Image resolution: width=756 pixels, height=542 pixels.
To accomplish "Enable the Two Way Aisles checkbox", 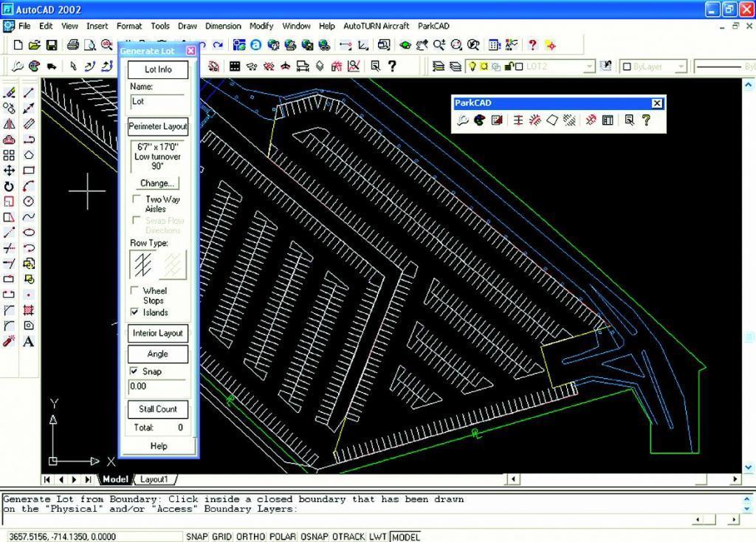I will [x=137, y=199].
